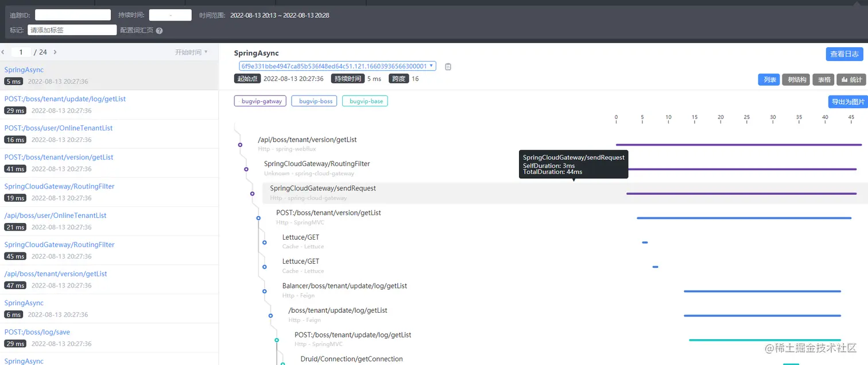Select POST:/boss/tenant/version/getList 41 ms trace
The image size is (868, 365).
click(x=109, y=163)
